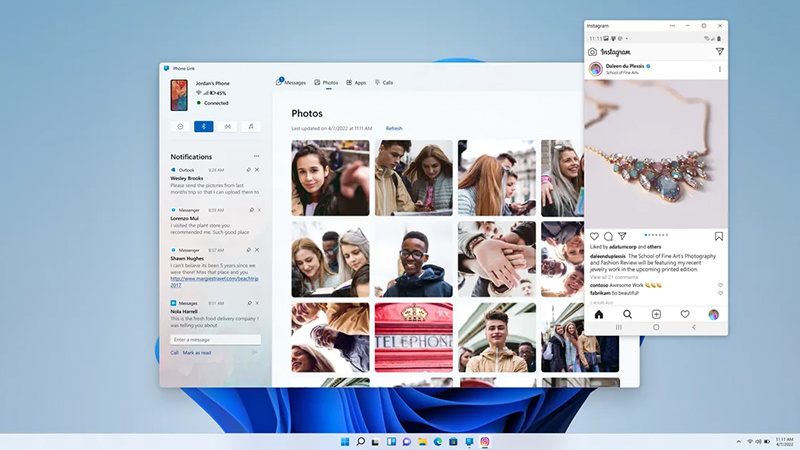Pin the Wesley Brooks Outlook notification
The height and width of the screenshot is (450, 800).
(248, 170)
